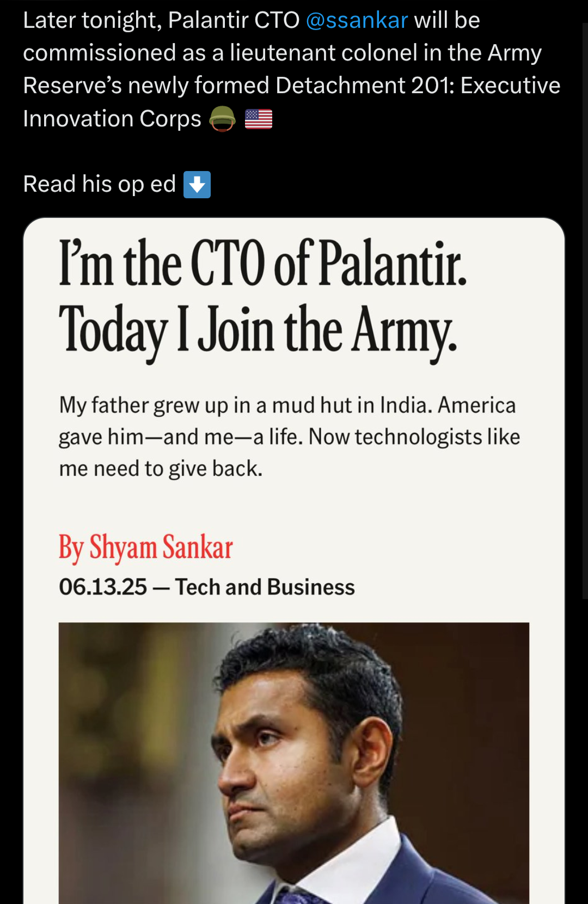Tap the "Read his op ed" text line

point(100,184)
